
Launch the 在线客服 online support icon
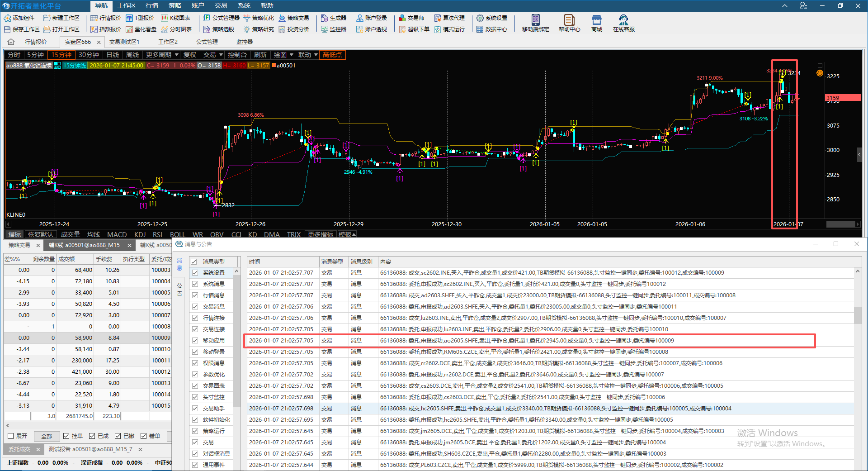[623, 20]
